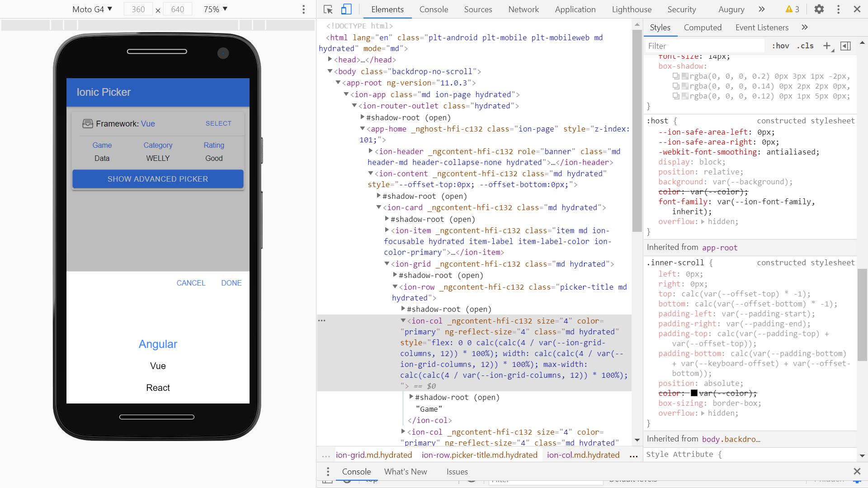Click DONE in the picker
Image resolution: width=868 pixels, height=488 pixels.
click(231, 283)
